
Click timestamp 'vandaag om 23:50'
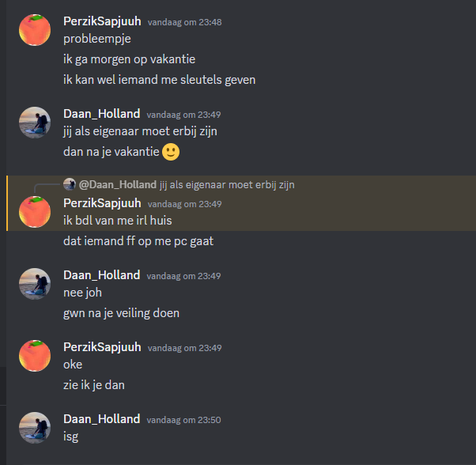(x=183, y=420)
